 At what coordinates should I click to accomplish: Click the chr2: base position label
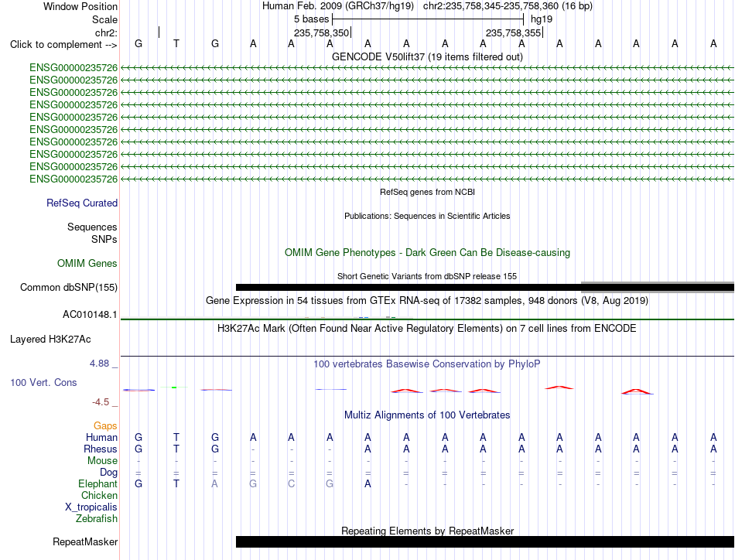click(106, 32)
